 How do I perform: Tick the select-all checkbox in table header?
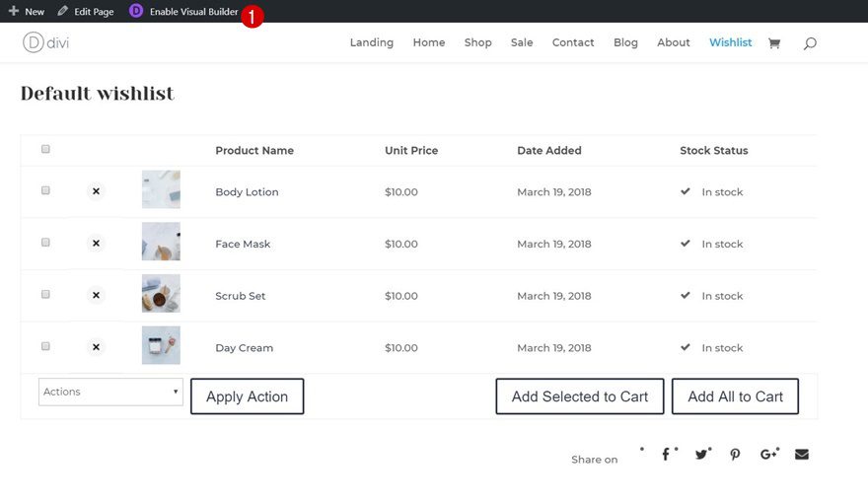click(x=45, y=149)
